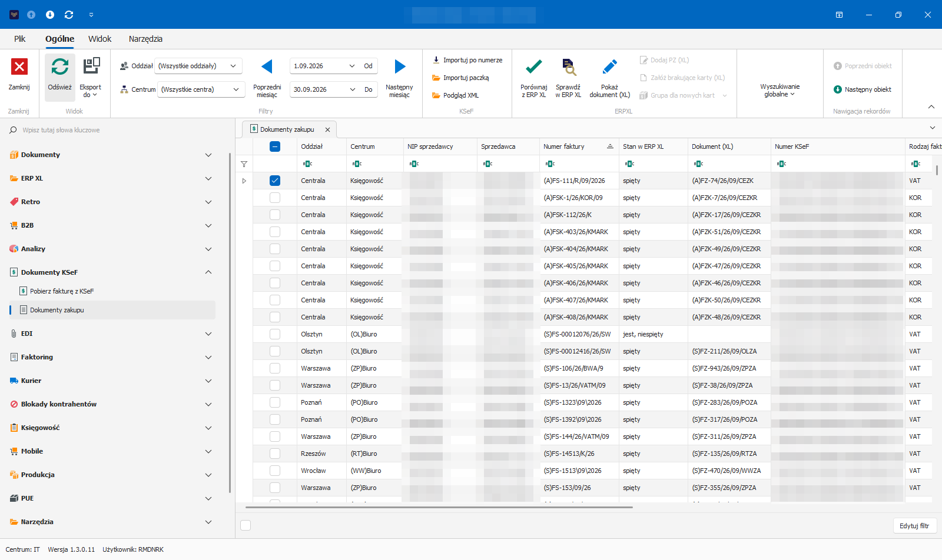Screen dimensions: 942x560
Task: Refresh the list with Odśwież
Action: (x=60, y=77)
